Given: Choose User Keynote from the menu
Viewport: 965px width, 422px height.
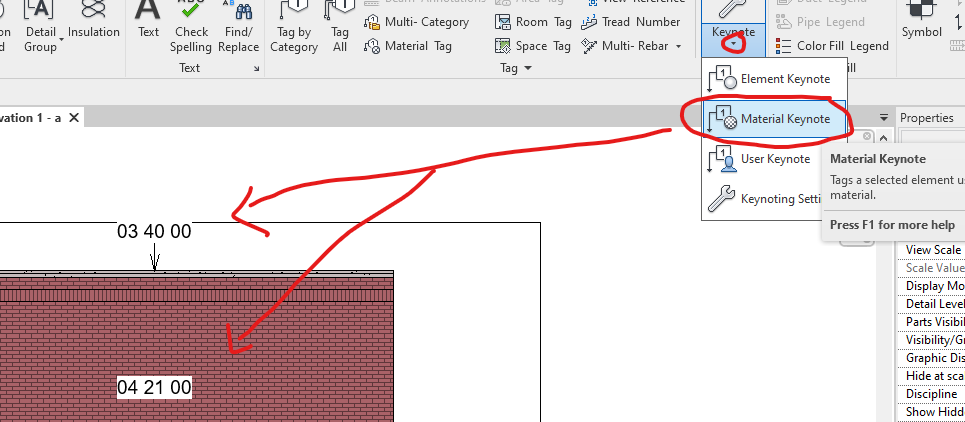Looking at the screenshot, I should [x=763, y=159].
